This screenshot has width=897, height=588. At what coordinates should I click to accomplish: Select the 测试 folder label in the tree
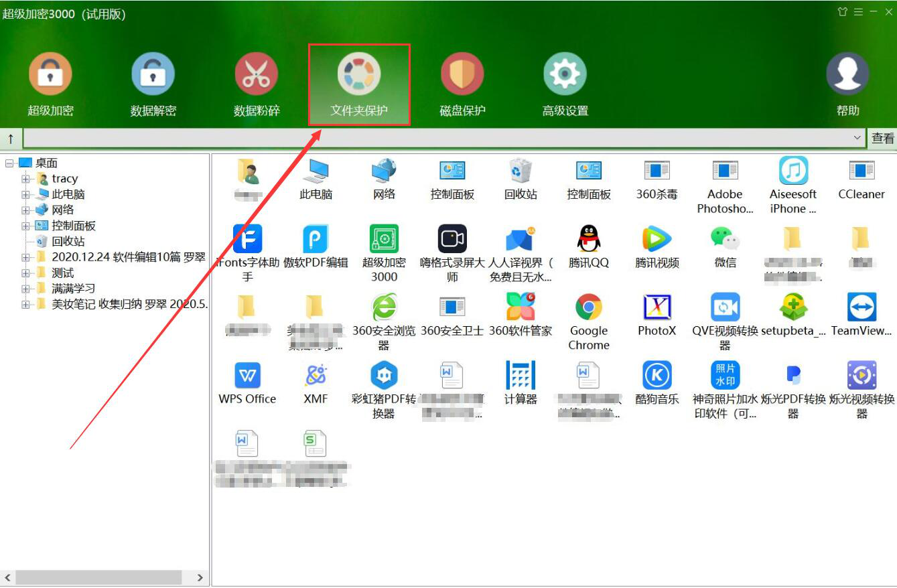(x=63, y=273)
